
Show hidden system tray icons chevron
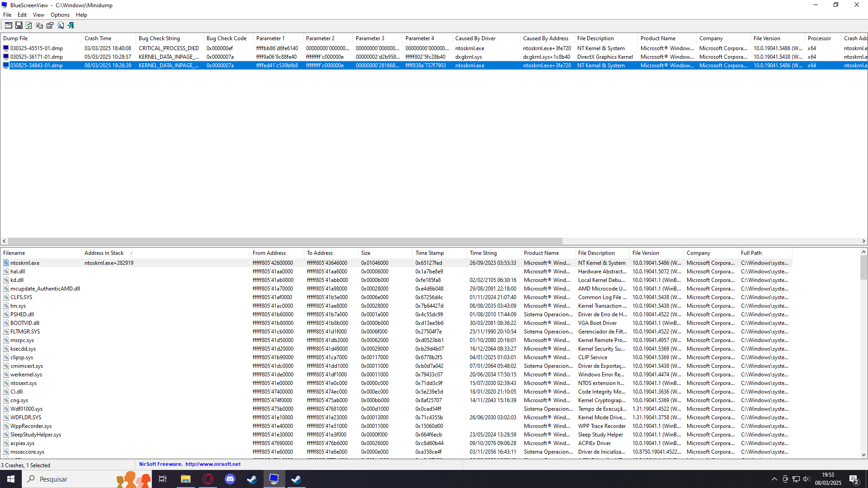[x=774, y=479]
